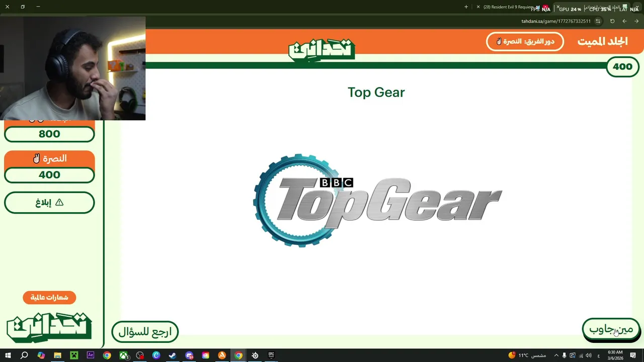Image resolution: width=644 pixels, height=362 pixels.
Task: Click the Top Gear answer title
Action: 376,93
